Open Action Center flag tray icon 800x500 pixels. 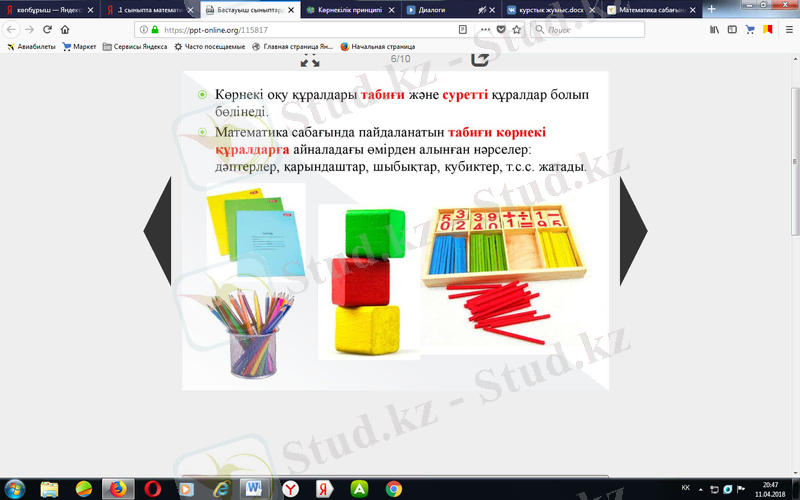click(741, 489)
